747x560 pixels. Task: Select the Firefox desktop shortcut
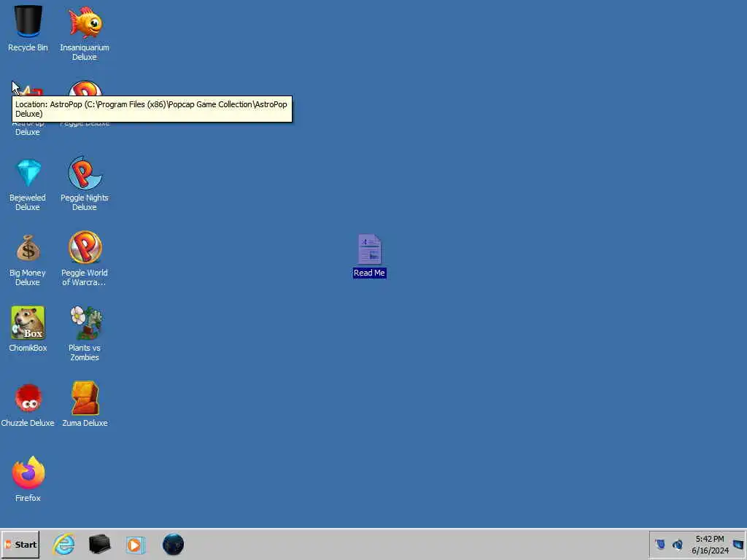click(28, 472)
